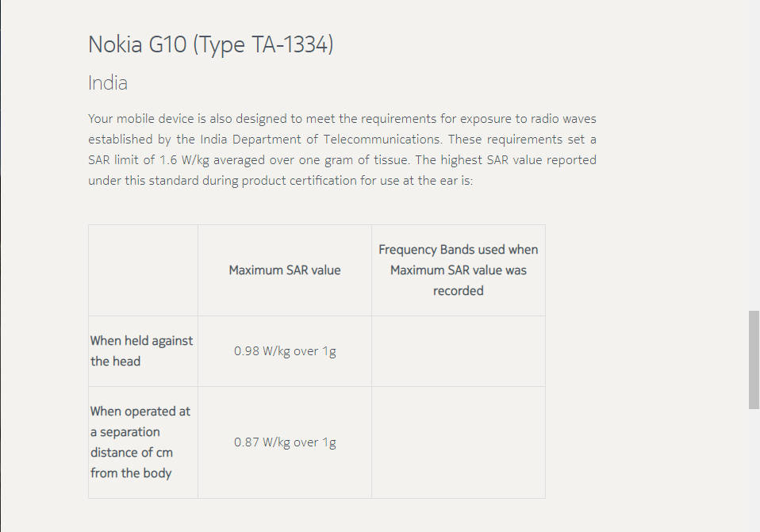Select the "When held against the head" row label
The height and width of the screenshot is (532, 760).
click(142, 350)
